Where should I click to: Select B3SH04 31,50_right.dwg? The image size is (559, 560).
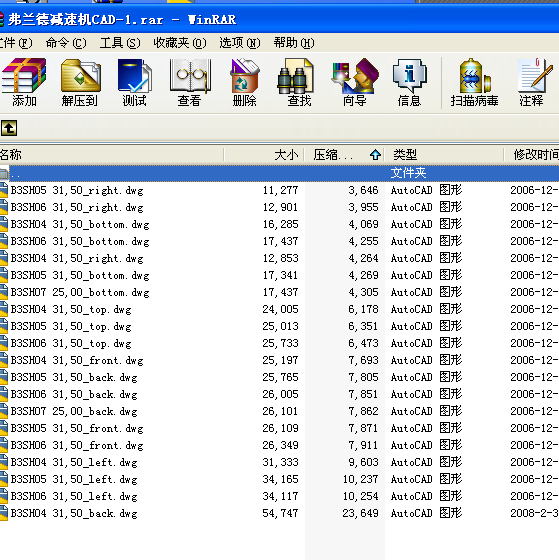tap(77, 258)
